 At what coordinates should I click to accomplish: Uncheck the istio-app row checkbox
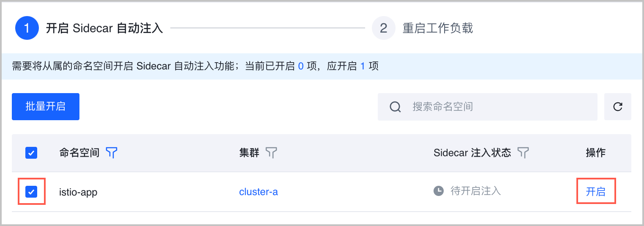(x=31, y=192)
